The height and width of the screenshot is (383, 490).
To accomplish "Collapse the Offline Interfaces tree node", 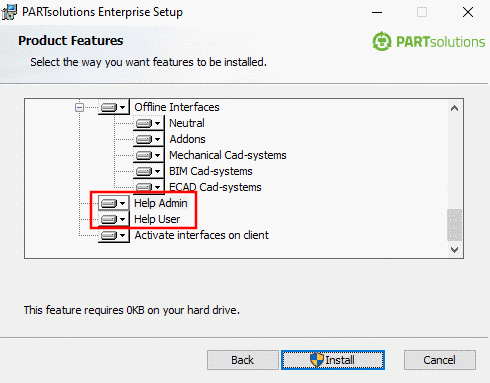I will pos(79,107).
